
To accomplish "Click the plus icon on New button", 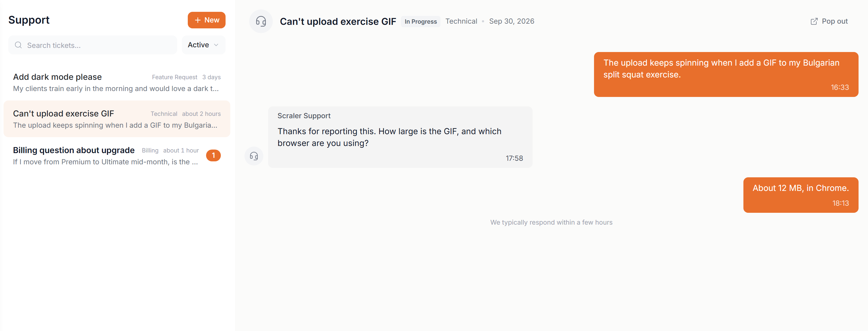I will (x=198, y=20).
